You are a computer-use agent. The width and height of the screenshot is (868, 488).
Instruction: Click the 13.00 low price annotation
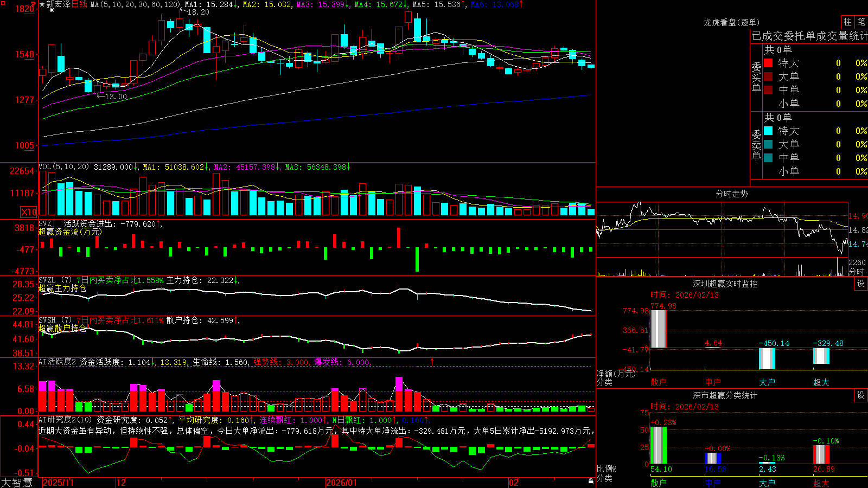tap(116, 97)
